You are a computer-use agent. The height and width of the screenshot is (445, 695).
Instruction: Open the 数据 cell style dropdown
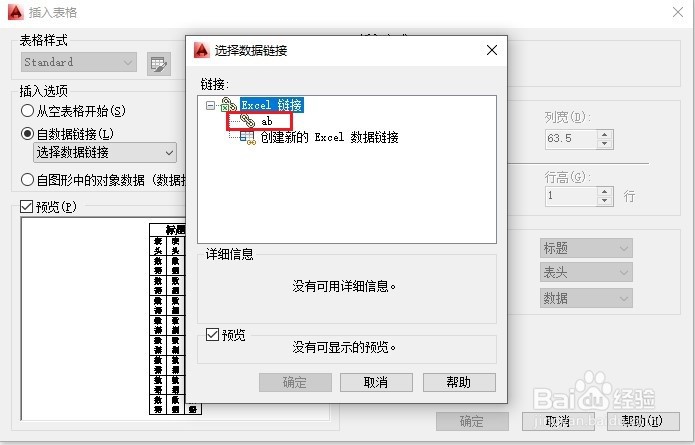coord(586,298)
